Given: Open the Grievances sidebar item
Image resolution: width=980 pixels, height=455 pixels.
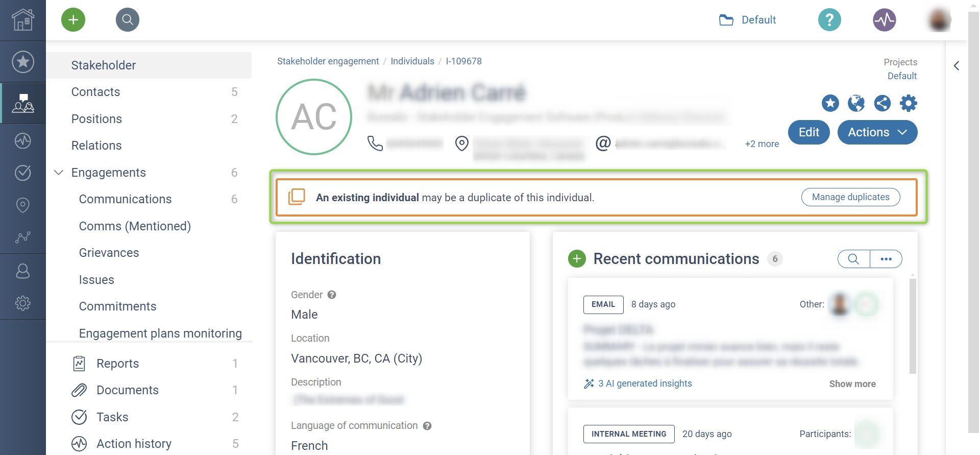Looking at the screenshot, I should click(x=109, y=253).
